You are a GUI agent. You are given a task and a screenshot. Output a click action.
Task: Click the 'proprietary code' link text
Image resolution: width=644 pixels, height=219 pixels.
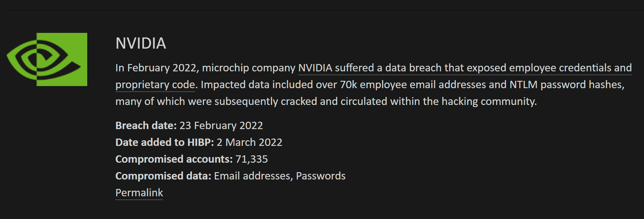[155, 85]
